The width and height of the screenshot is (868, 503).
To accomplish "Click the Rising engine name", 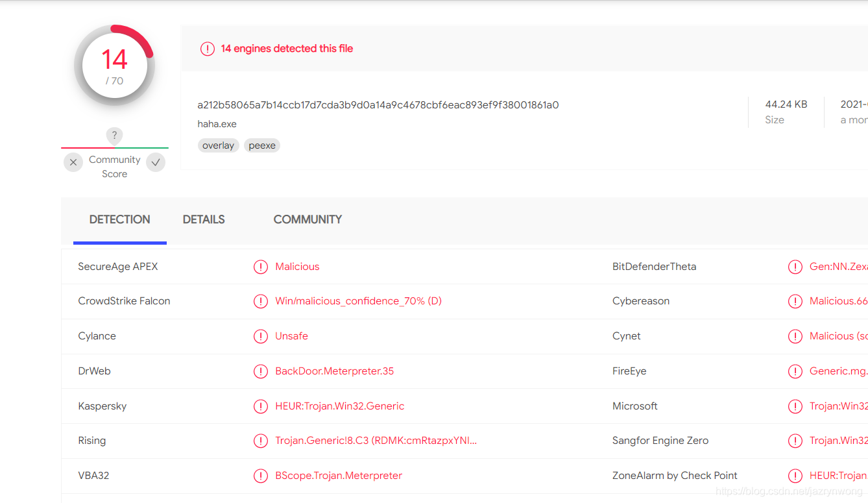I will pyautogui.click(x=91, y=441).
